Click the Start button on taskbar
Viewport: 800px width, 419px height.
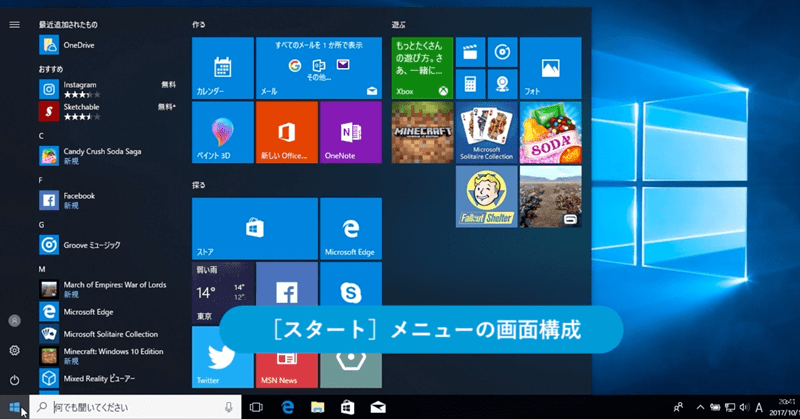[14, 407]
